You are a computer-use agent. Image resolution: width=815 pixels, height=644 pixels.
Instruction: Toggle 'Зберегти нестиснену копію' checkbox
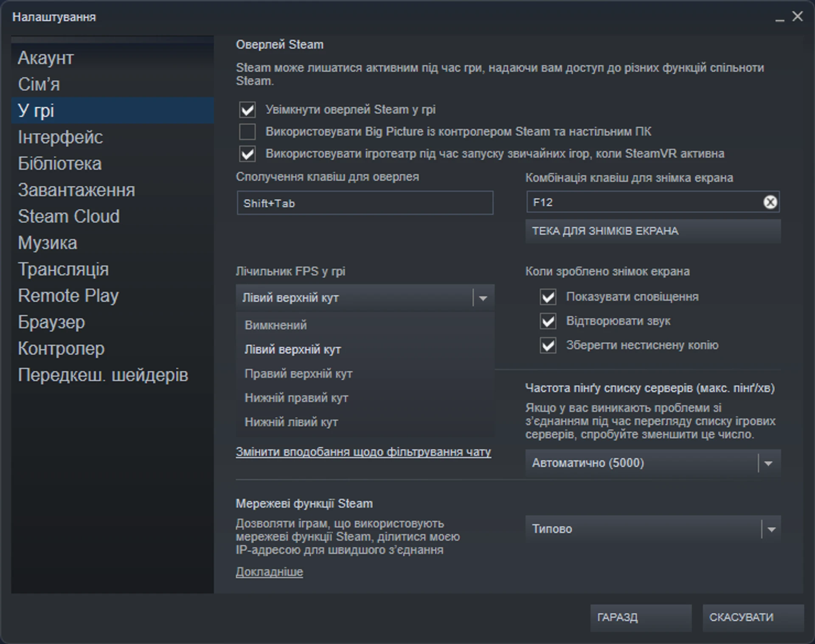(548, 345)
